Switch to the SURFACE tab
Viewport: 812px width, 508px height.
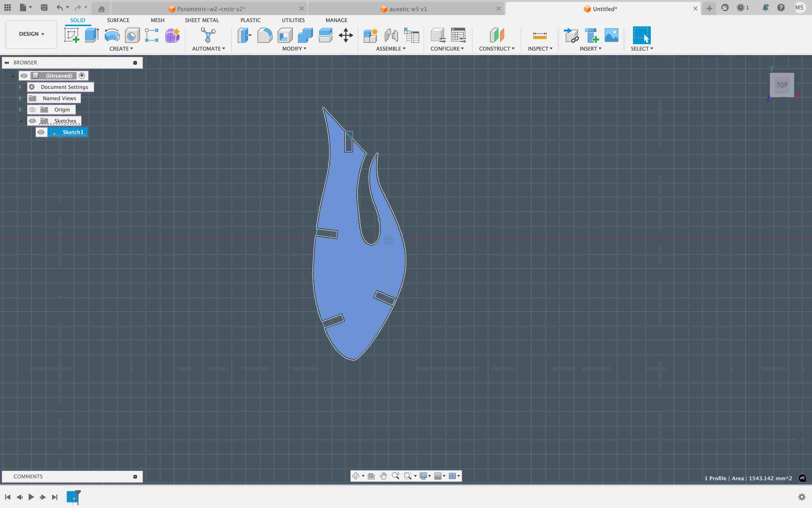[x=118, y=20]
